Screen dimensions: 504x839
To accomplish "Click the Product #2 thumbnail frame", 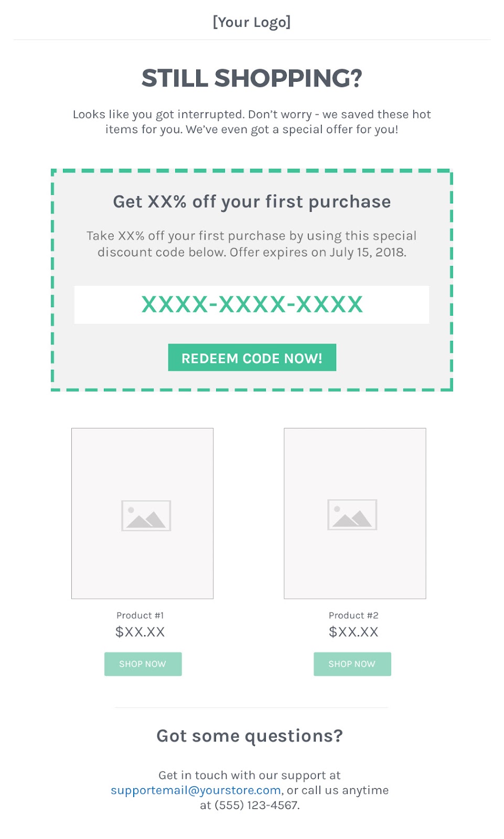I will pos(355,513).
